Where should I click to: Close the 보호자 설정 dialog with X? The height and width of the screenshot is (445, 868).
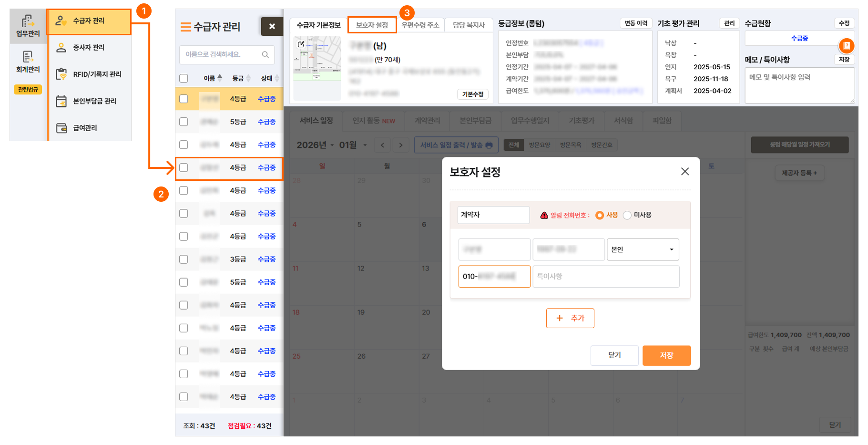coord(684,172)
